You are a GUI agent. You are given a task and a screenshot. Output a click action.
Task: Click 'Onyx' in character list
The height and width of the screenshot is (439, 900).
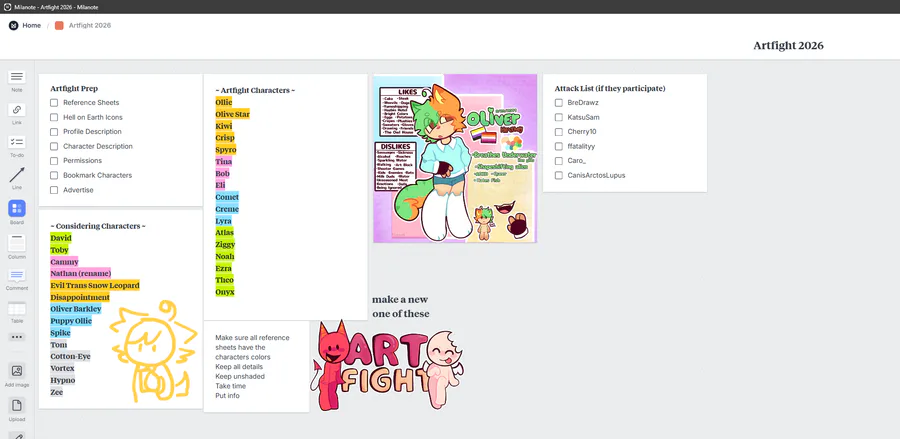225,292
